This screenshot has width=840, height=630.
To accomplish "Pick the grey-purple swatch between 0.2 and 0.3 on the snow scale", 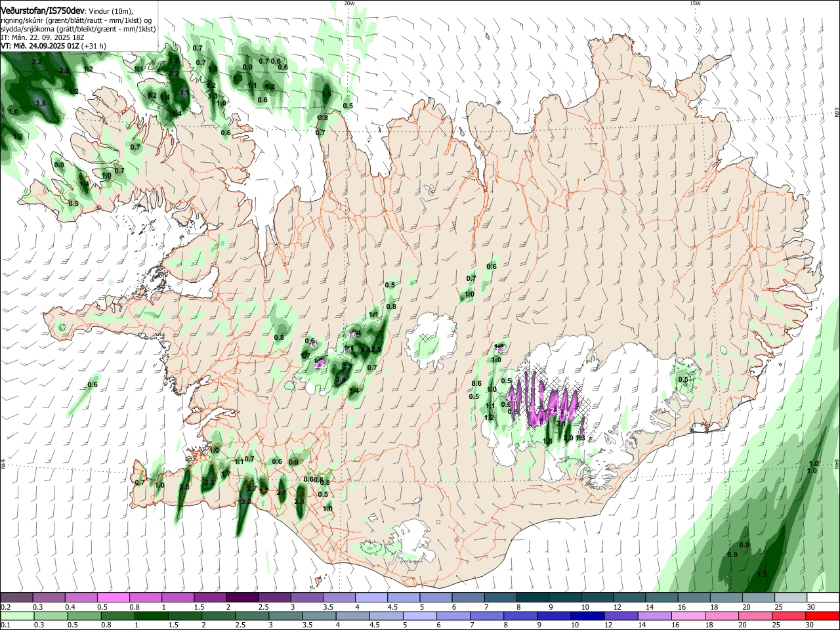I will point(16,597).
